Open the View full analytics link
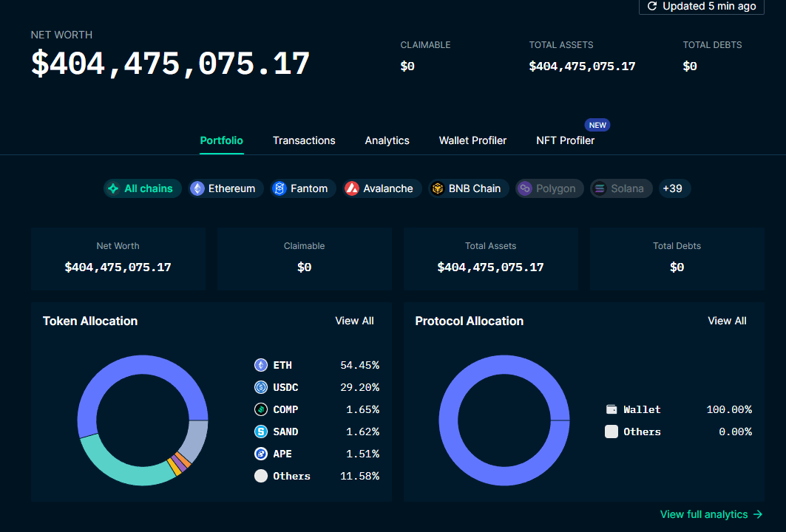The image size is (786, 532). [x=711, y=514]
